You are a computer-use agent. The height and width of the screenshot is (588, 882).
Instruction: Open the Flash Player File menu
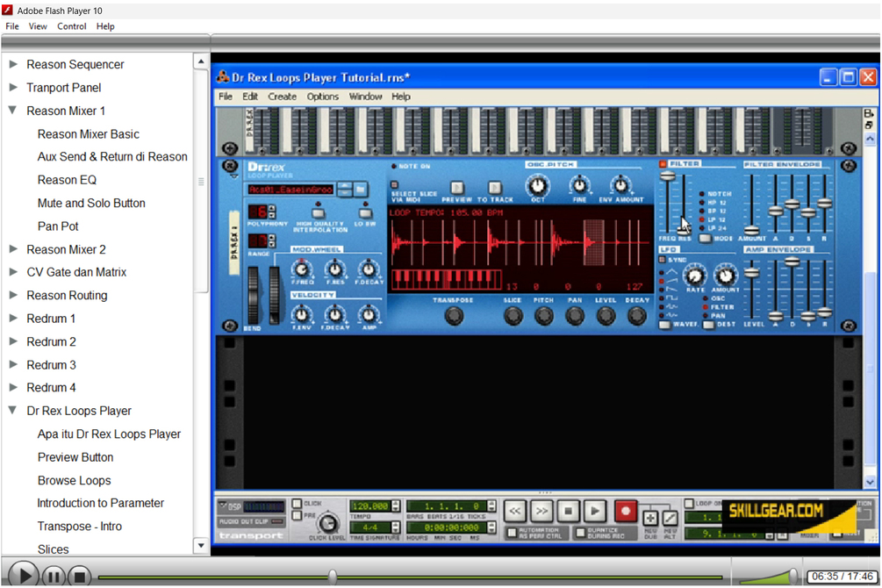click(11, 26)
